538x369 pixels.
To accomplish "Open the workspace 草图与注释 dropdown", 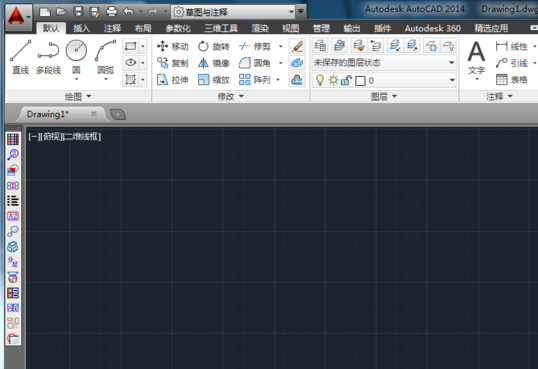I will coord(234,12).
